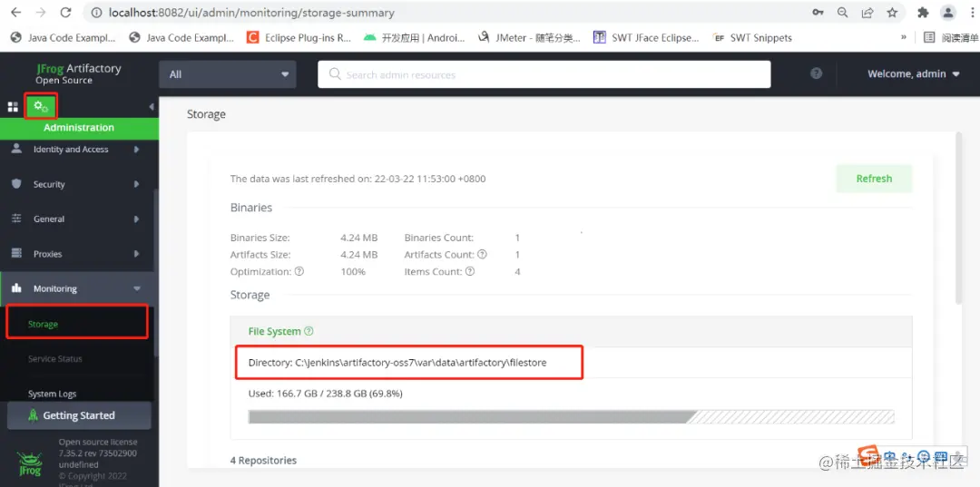The height and width of the screenshot is (487, 980).
Task: Click the Items Count help icon
Action: click(470, 271)
